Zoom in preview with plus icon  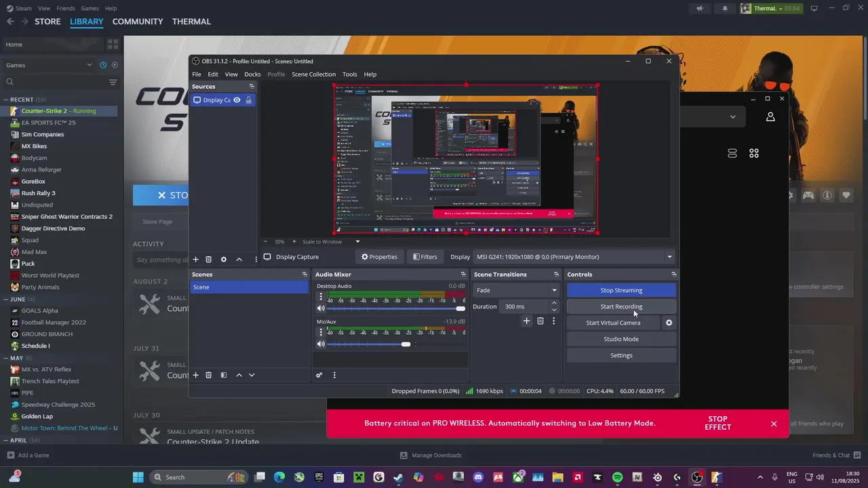294,241
